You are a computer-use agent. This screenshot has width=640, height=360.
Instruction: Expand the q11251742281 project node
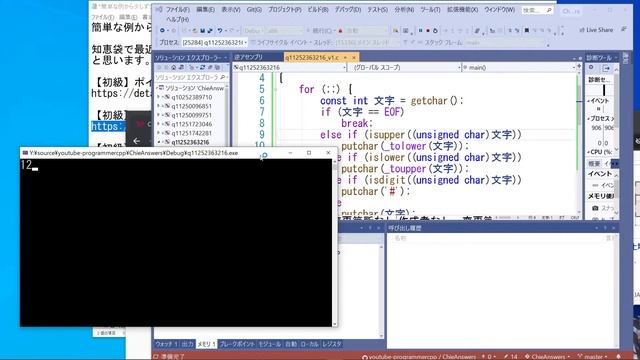click(x=158, y=133)
